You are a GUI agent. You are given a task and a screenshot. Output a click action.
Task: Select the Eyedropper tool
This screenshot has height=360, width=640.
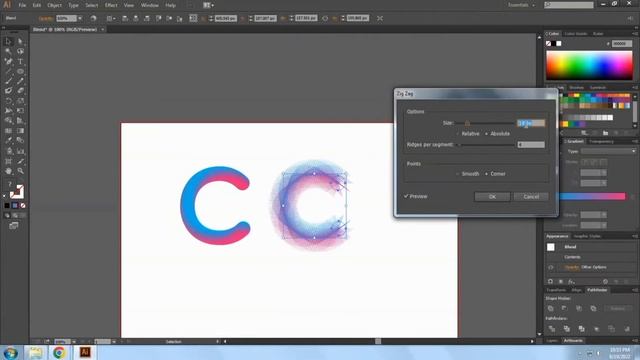click(x=8, y=140)
